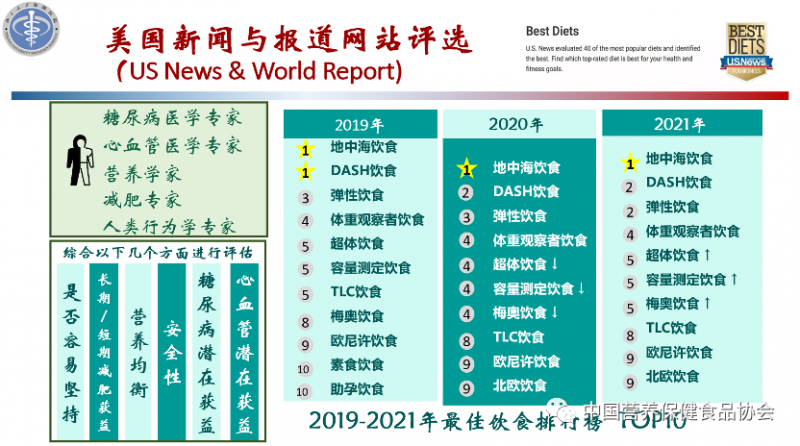Viewport: 800px width, 446px height.
Task: Click 容量测定饮食 in the 2021 list
Action: [x=686, y=280]
